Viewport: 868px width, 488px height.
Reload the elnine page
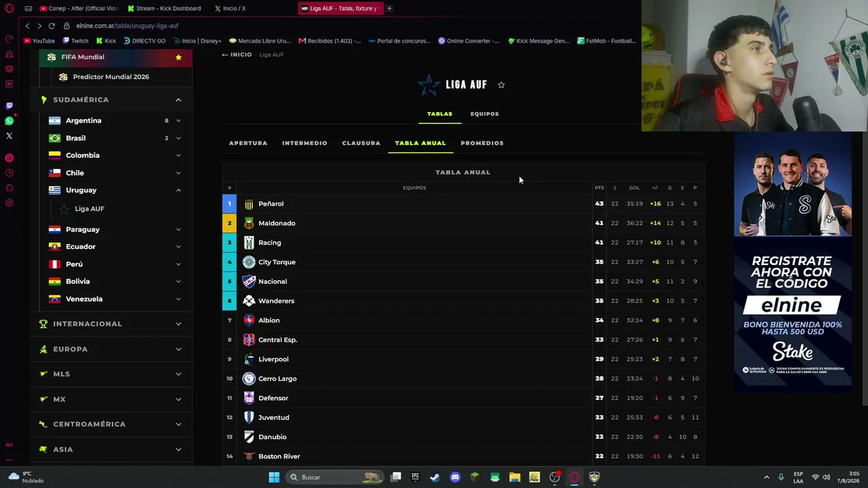click(x=52, y=26)
